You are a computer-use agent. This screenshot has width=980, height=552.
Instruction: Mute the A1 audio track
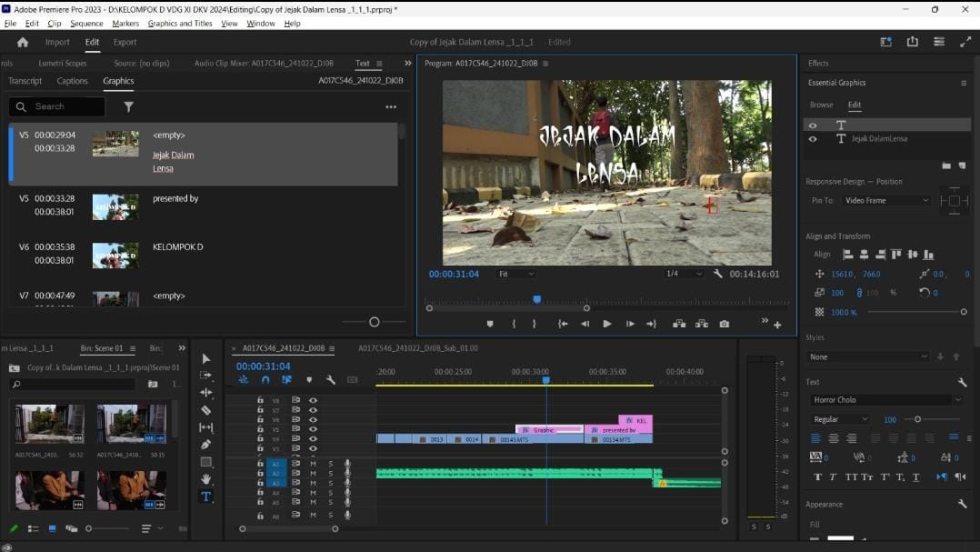[314, 464]
